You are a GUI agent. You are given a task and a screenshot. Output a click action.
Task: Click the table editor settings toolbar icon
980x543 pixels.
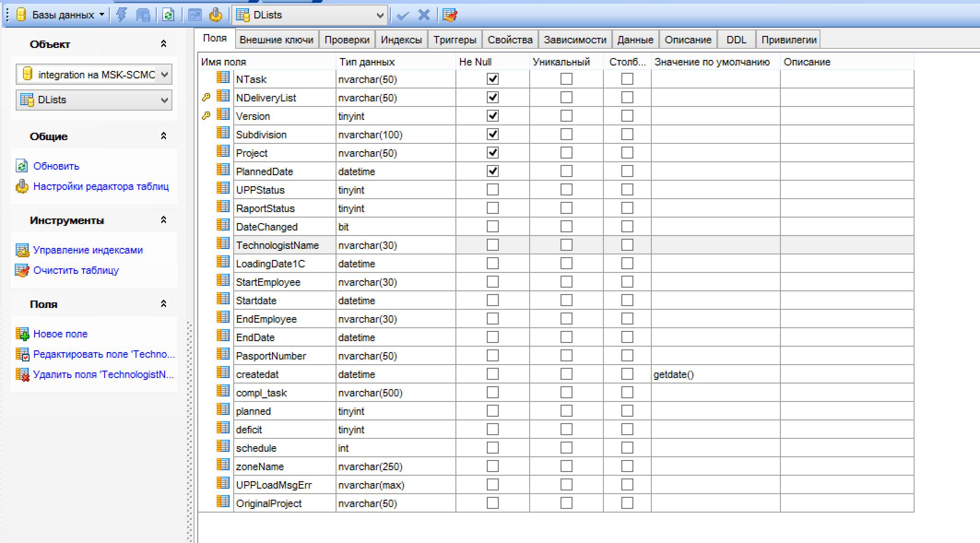tap(215, 15)
